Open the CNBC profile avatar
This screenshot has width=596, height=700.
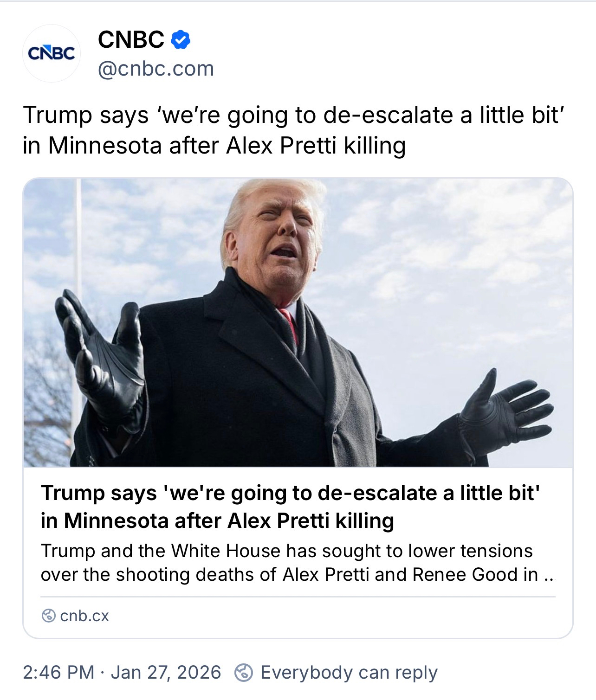tap(52, 53)
